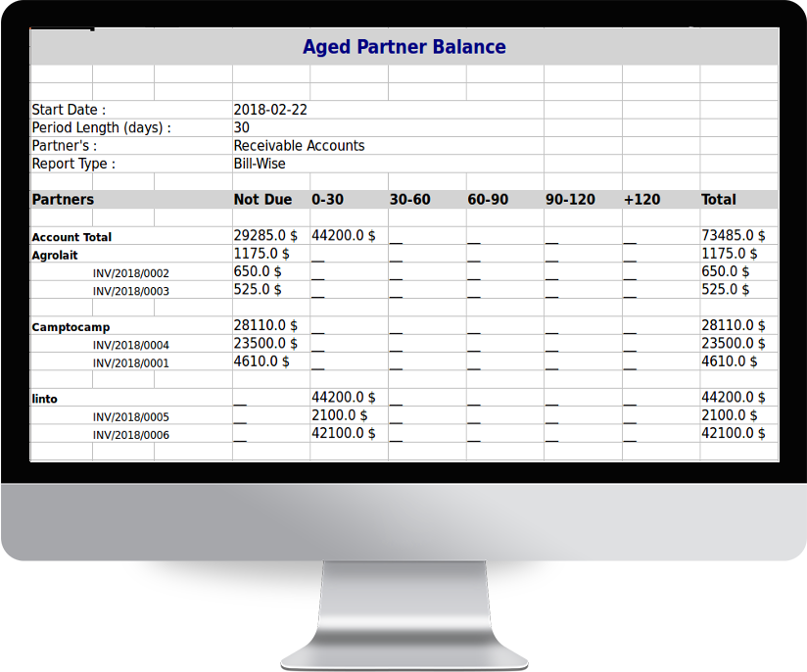Click the Partner's label cell
Image resolution: width=807 pixels, height=672 pixels.
[65, 146]
